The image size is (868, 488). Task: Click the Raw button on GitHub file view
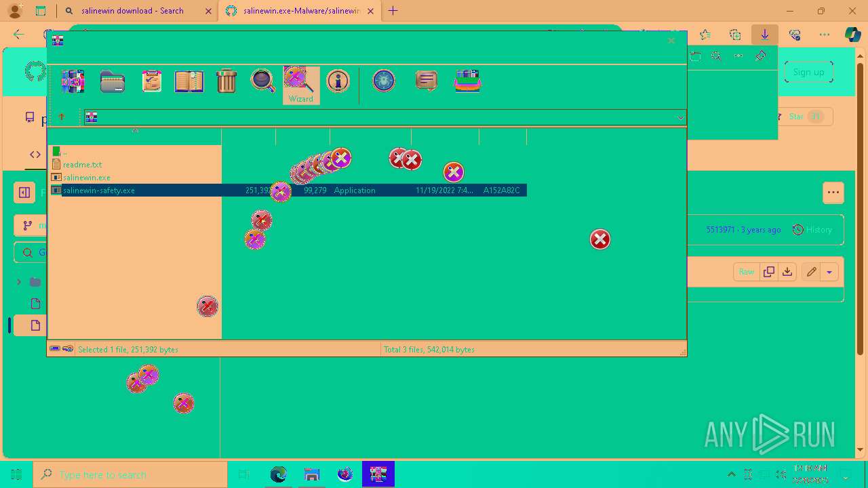tap(747, 272)
